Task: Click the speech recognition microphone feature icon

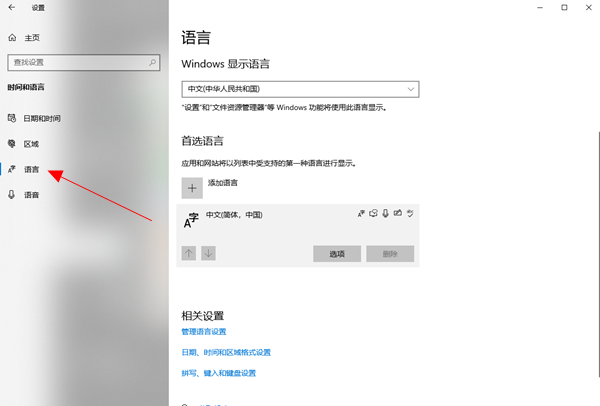Action: click(x=386, y=214)
